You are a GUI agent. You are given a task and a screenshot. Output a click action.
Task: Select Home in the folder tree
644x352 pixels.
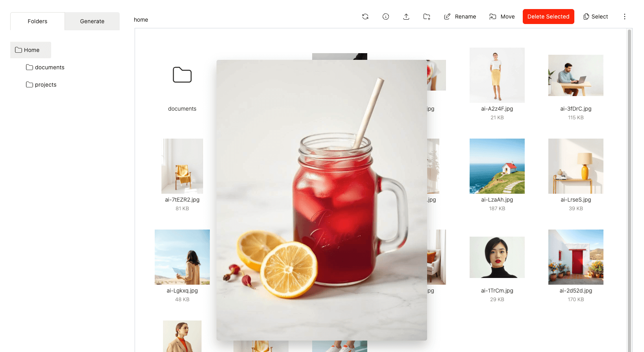tap(31, 50)
